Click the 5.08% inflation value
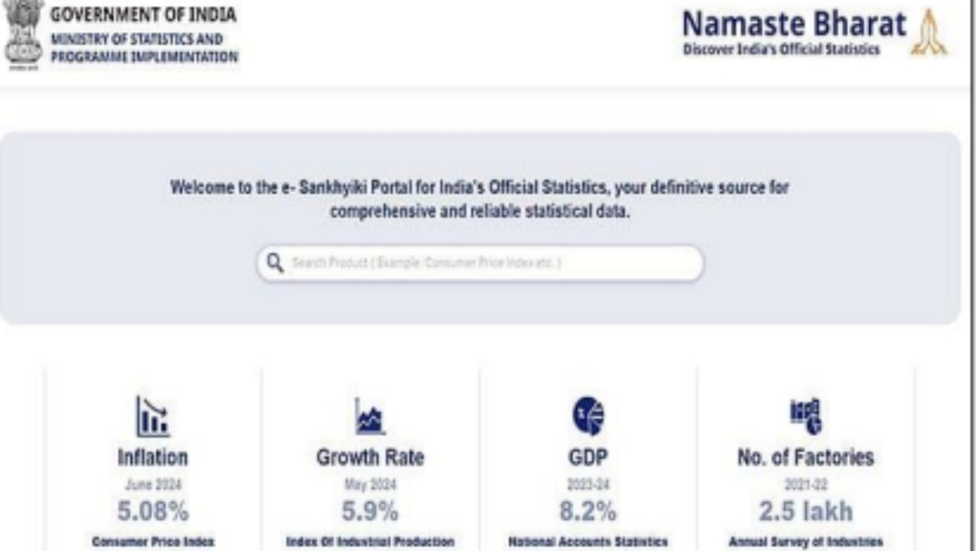Screen dimensions: 980x551 coord(153,511)
